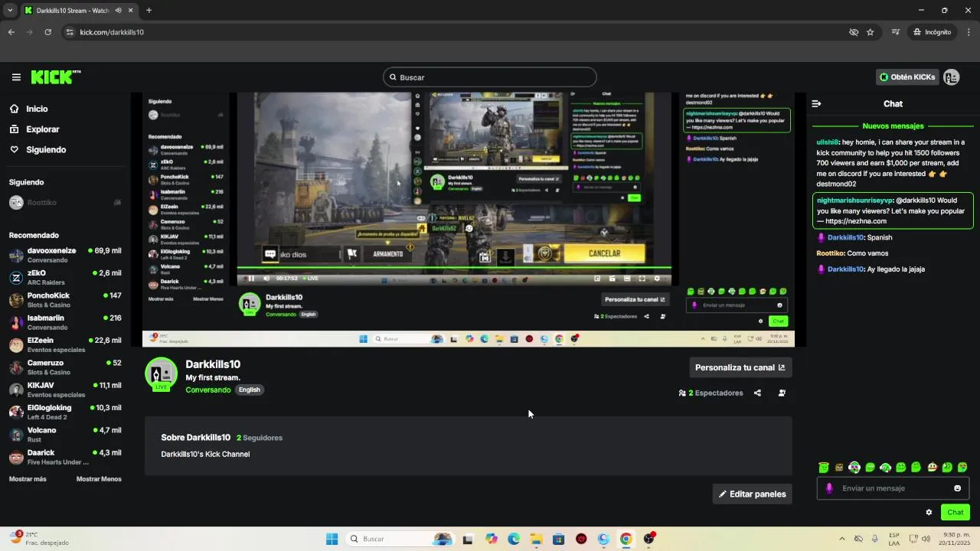The width and height of the screenshot is (980, 551).
Task: Open the Isabmarlin channel
Action: (x=65, y=322)
